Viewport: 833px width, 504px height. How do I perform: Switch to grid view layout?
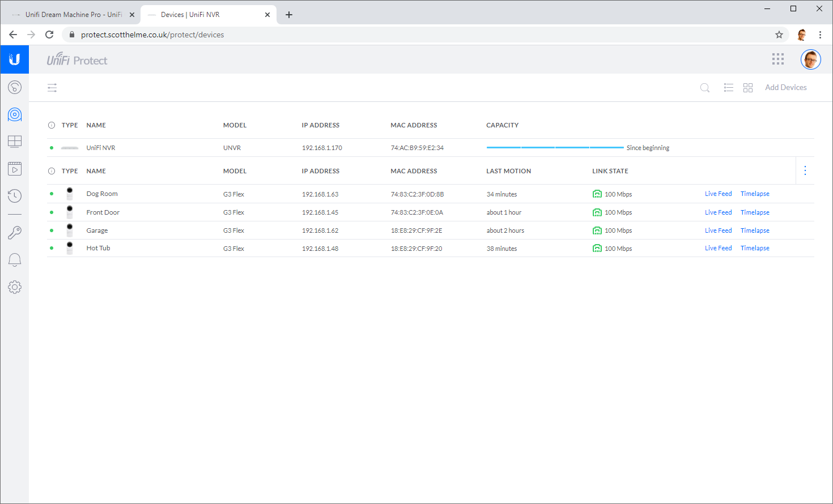(748, 88)
